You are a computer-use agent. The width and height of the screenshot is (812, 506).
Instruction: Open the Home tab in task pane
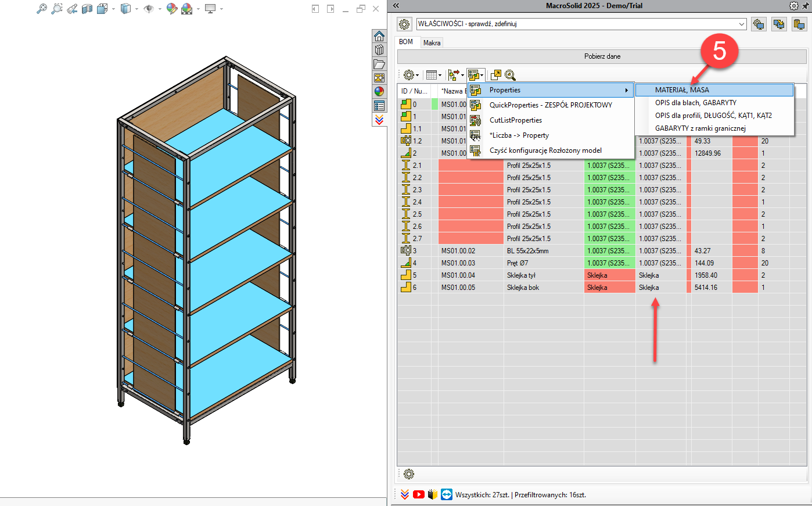[379, 36]
